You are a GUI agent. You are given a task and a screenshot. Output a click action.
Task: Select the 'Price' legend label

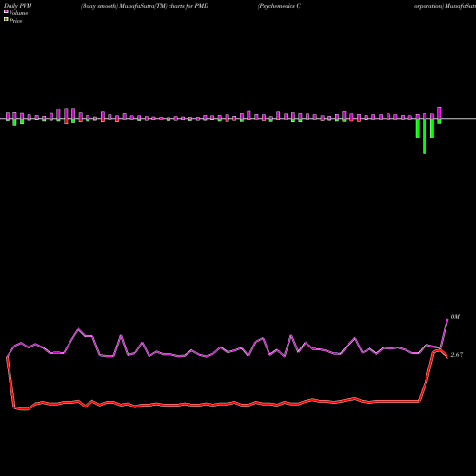point(16,21)
